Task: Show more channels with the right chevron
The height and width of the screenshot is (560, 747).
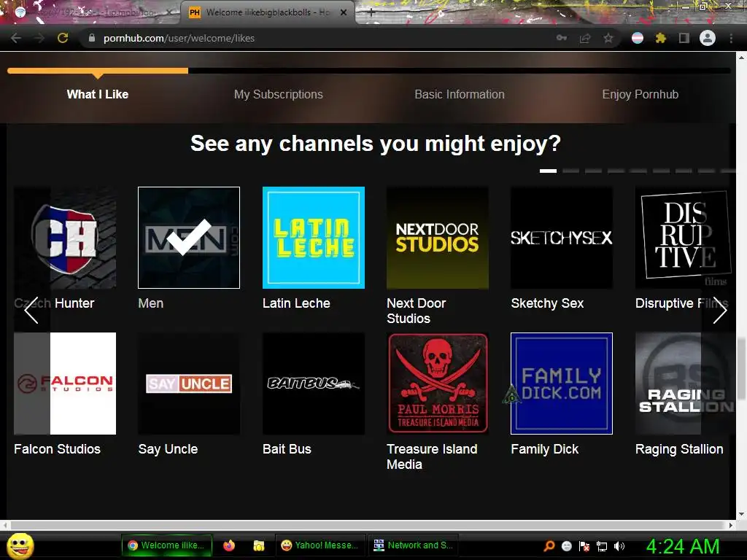Action: [720, 311]
